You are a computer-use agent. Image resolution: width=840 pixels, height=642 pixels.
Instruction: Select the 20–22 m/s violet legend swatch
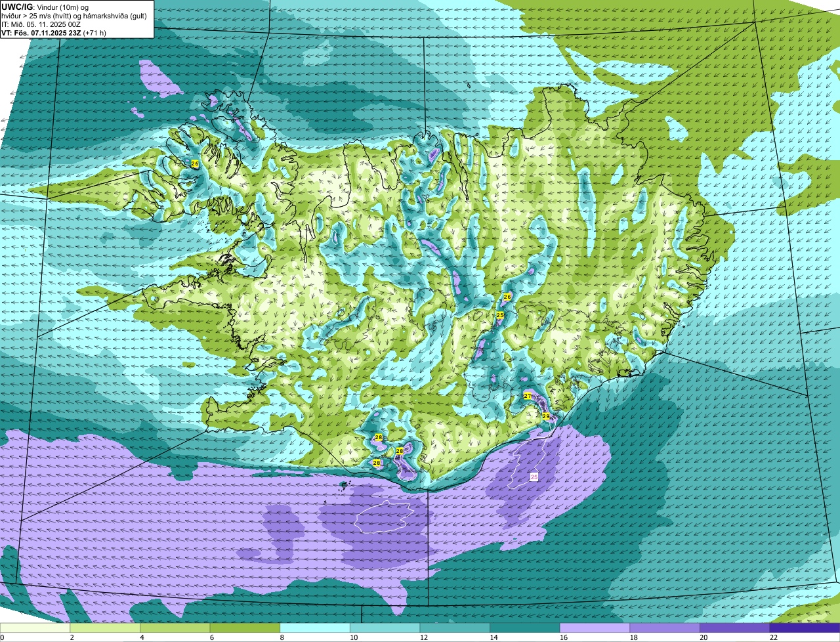[735, 628]
